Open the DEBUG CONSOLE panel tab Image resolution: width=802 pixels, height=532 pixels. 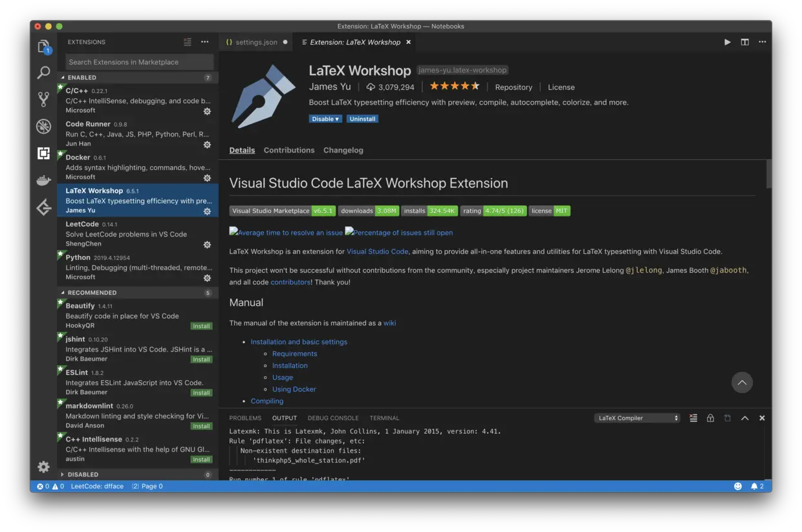pyautogui.click(x=332, y=418)
